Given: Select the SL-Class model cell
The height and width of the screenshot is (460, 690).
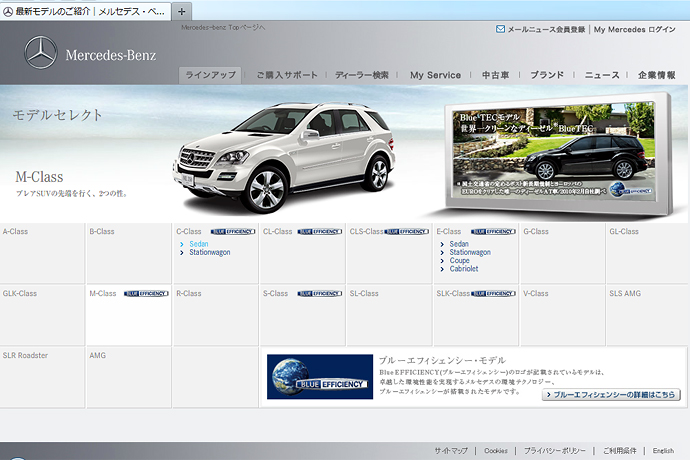Looking at the screenshot, I should [x=389, y=315].
